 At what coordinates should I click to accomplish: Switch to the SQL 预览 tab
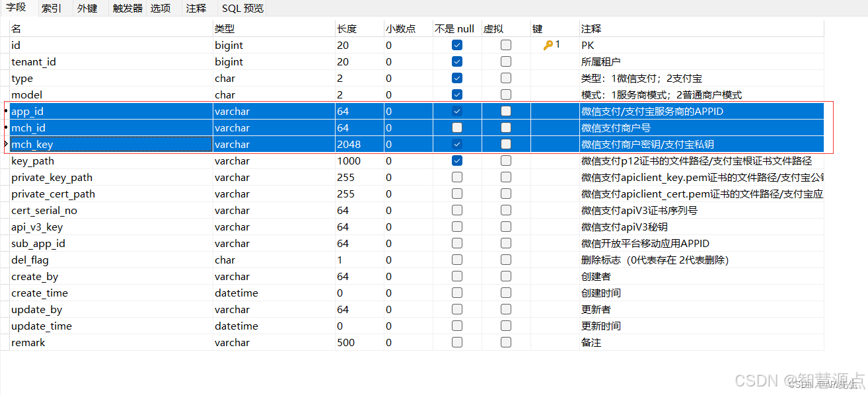click(x=240, y=9)
